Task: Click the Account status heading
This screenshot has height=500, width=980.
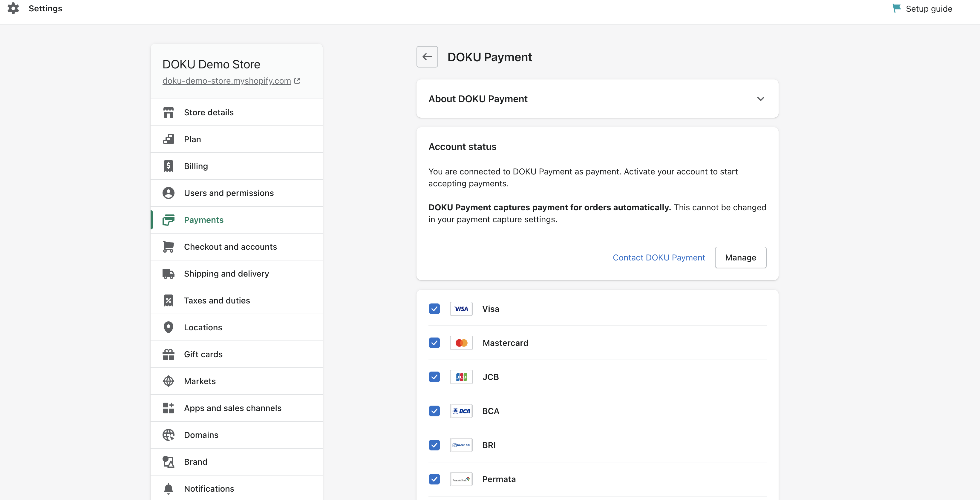Action: click(x=462, y=146)
